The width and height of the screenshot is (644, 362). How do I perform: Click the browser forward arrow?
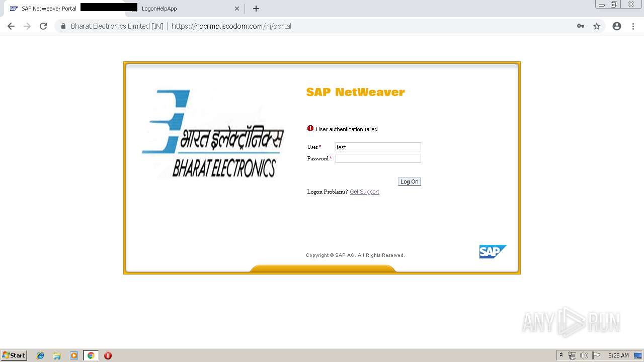click(x=27, y=26)
